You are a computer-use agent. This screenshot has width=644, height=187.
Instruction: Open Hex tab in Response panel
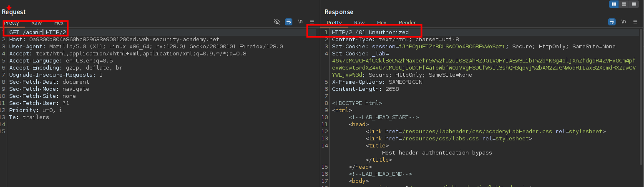pyautogui.click(x=382, y=23)
